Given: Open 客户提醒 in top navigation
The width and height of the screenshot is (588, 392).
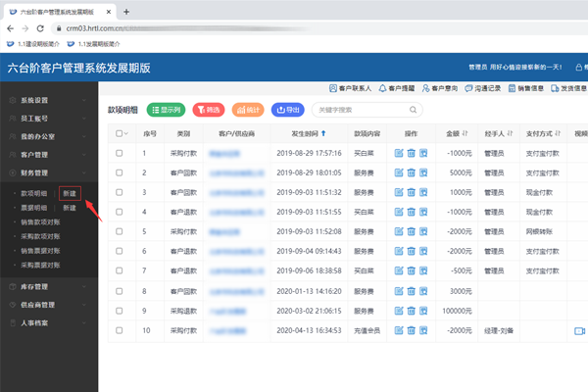Looking at the screenshot, I should pos(397,88).
